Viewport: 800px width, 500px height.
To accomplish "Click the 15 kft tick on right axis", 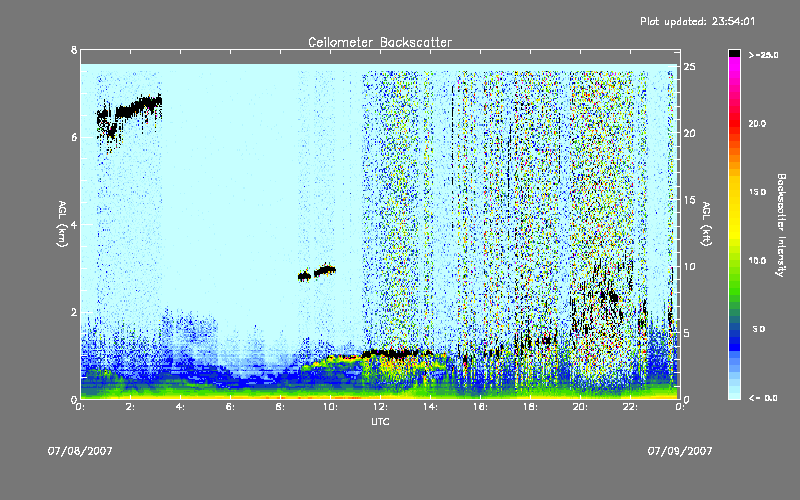I will [690, 200].
